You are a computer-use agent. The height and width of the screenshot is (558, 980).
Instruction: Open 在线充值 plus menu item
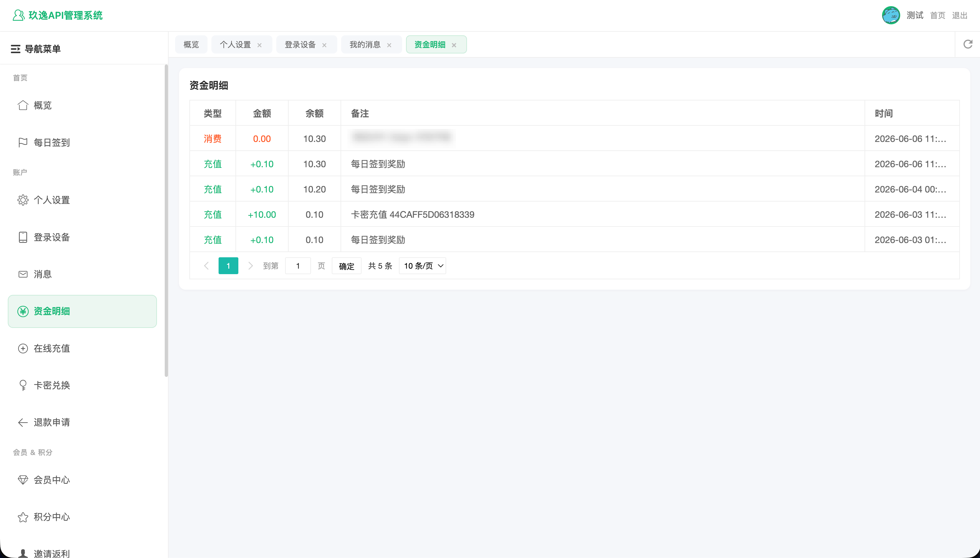pos(82,348)
